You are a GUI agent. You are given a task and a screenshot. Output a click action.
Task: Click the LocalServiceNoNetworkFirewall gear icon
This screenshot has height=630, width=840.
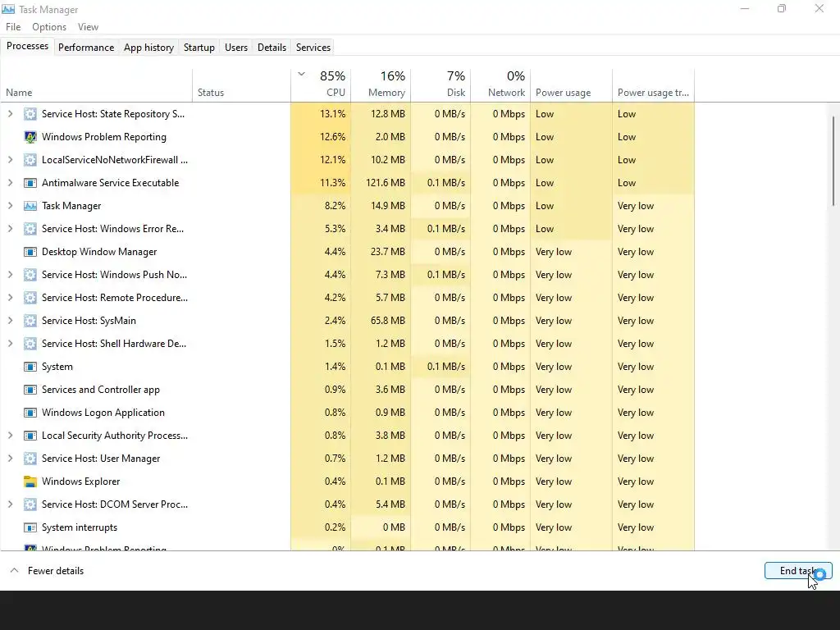(30, 160)
